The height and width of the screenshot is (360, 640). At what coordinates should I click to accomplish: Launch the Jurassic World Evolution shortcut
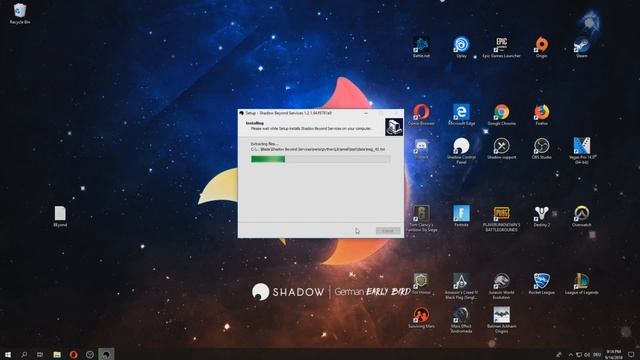pos(501,286)
